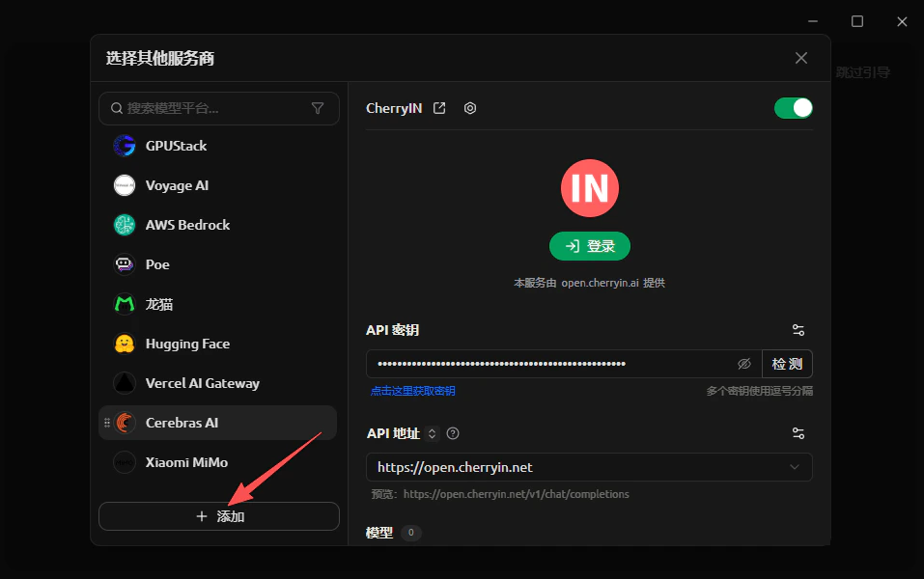Close the 选择其他服务商 dialog

coord(800,58)
